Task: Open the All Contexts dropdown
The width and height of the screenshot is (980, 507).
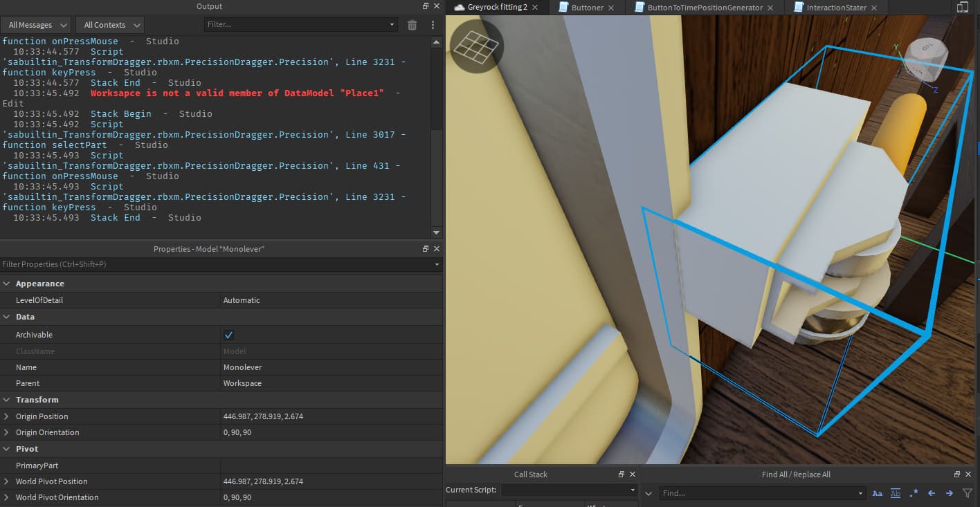Action: click(109, 24)
